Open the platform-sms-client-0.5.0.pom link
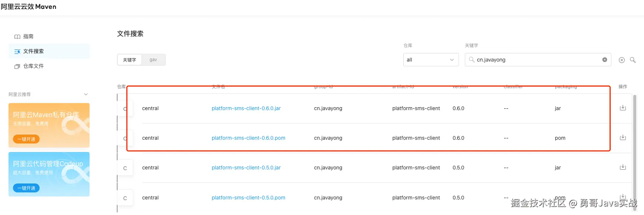 click(248, 198)
